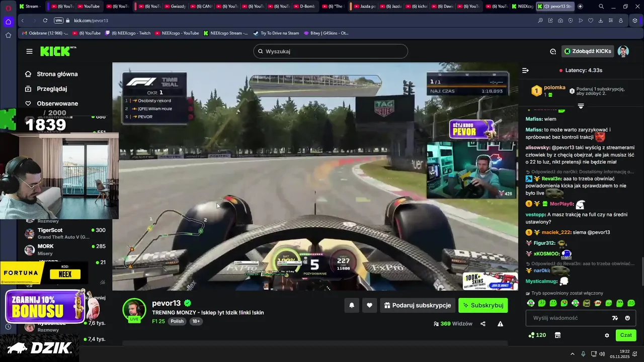Viewport: 644px width, 362px height.
Task: Click the 100K+ skins banner
Action: (x=491, y=281)
